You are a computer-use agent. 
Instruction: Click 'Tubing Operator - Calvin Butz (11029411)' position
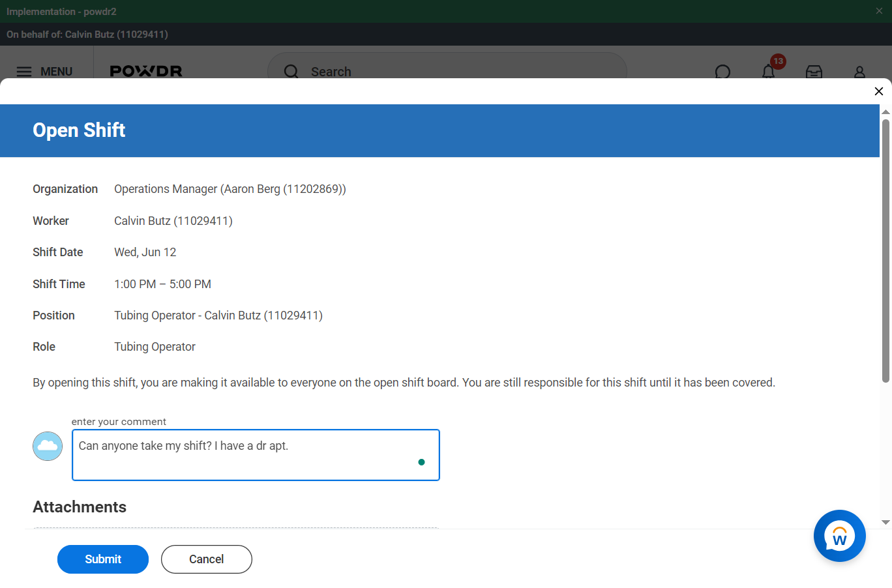[218, 316]
